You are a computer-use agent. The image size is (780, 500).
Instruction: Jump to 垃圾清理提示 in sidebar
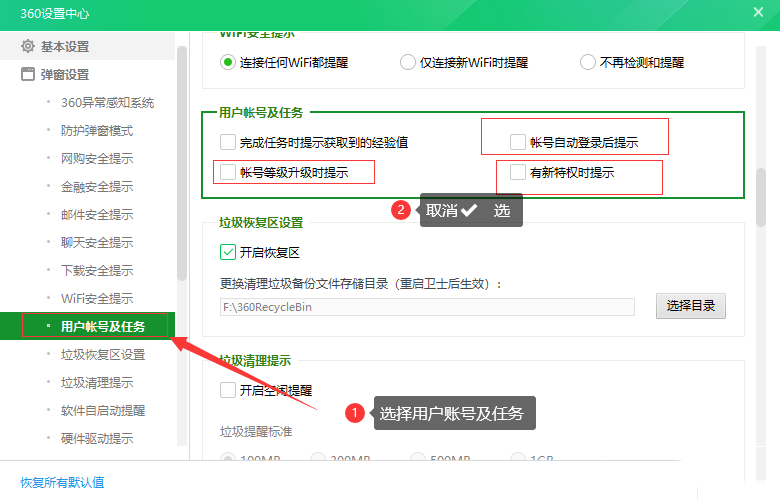[x=97, y=383]
